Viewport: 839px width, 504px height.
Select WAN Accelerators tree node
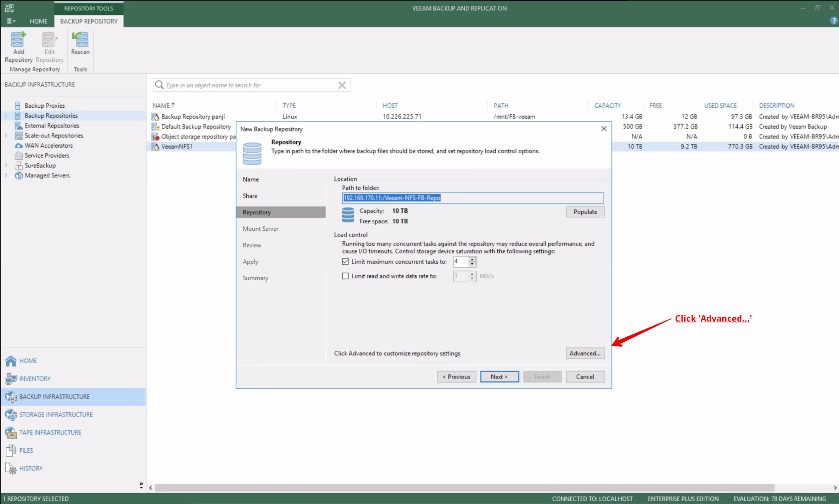[49, 145]
